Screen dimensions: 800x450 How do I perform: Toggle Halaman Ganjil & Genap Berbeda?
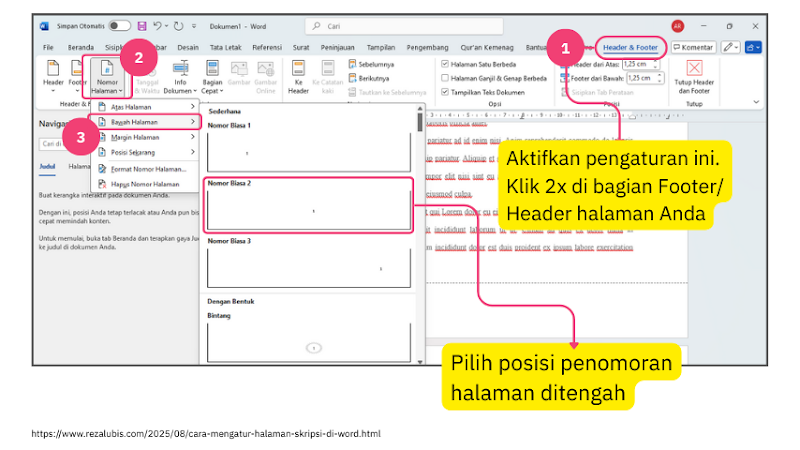point(445,78)
